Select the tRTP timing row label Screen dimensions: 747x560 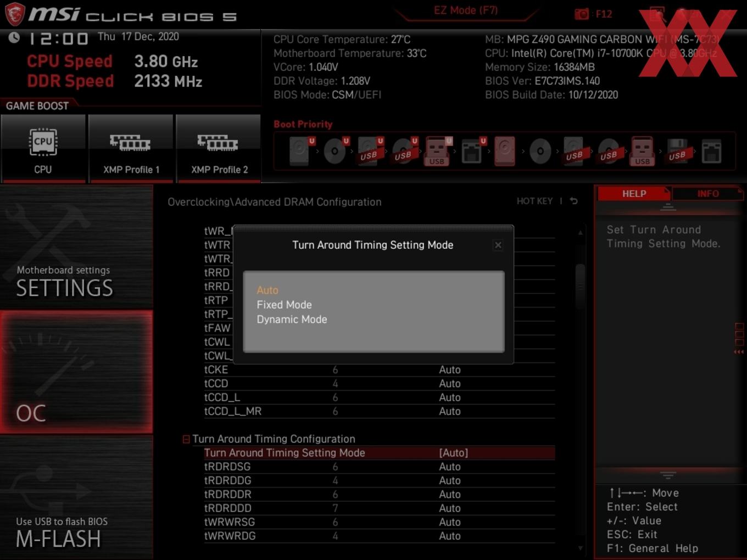[x=216, y=300]
